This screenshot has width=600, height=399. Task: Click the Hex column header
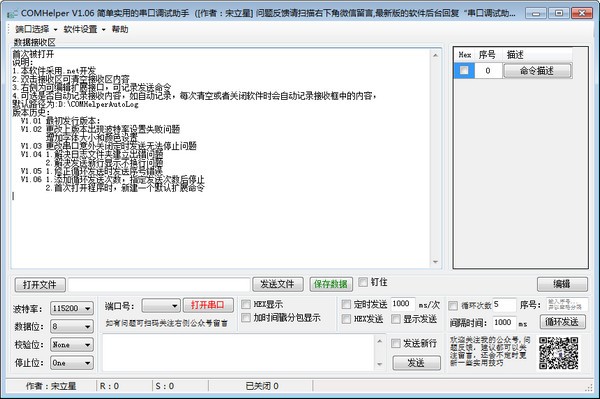coord(465,55)
